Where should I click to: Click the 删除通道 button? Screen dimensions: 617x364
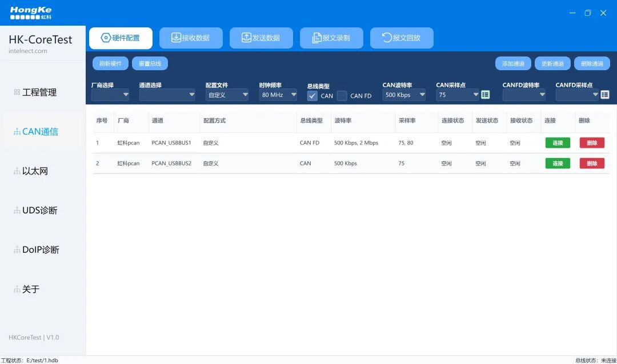(592, 64)
